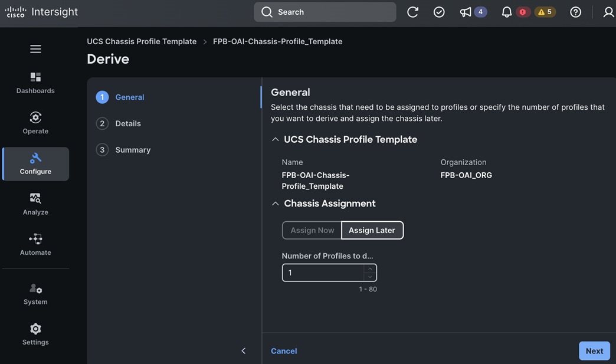This screenshot has height=364, width=616.
Task: Open UCS Chassis Profile Template breadcrumb
Action: point(142,42)
